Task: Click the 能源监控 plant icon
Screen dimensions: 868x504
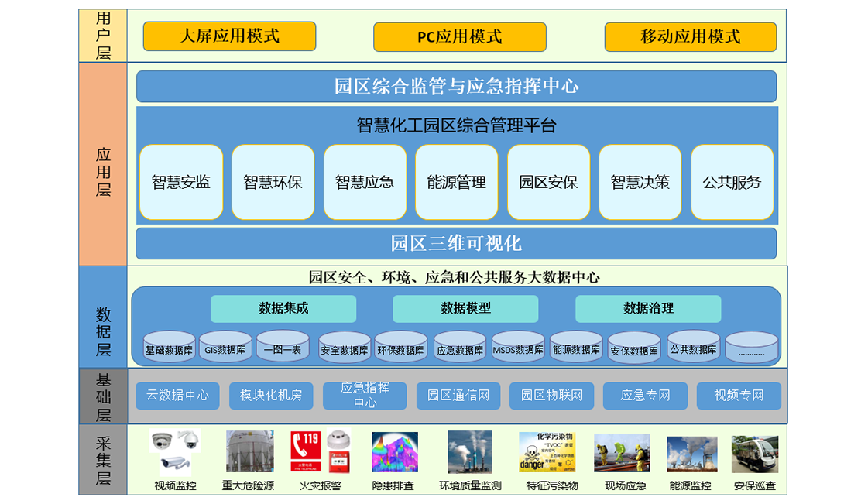Action: coord(690,453)
